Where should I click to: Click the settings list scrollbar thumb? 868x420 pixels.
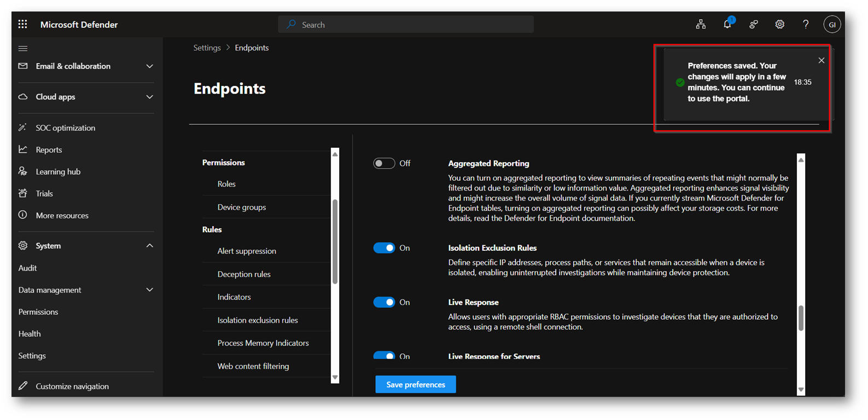335,242
